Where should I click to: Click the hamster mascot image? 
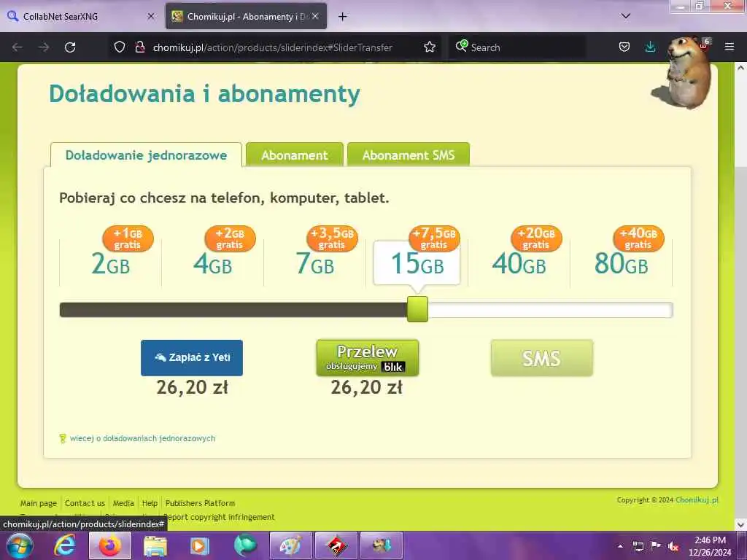[682, 71]
